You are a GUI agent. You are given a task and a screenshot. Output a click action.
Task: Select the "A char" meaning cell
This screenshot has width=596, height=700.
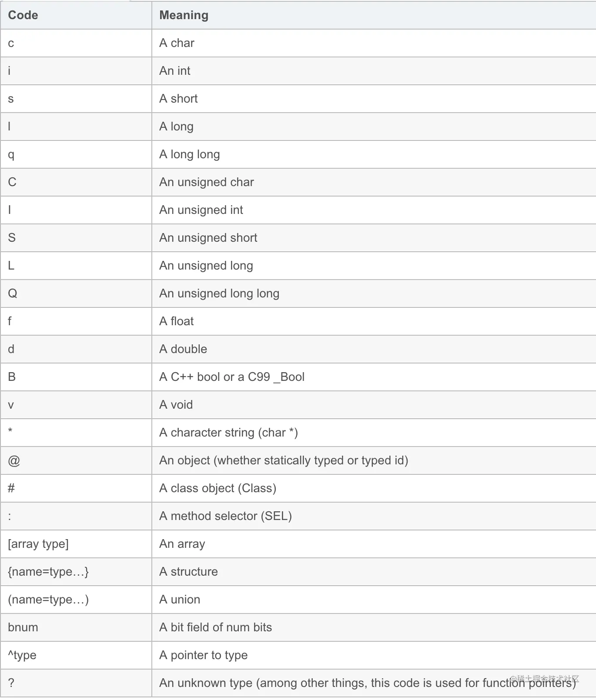[177, 43]
